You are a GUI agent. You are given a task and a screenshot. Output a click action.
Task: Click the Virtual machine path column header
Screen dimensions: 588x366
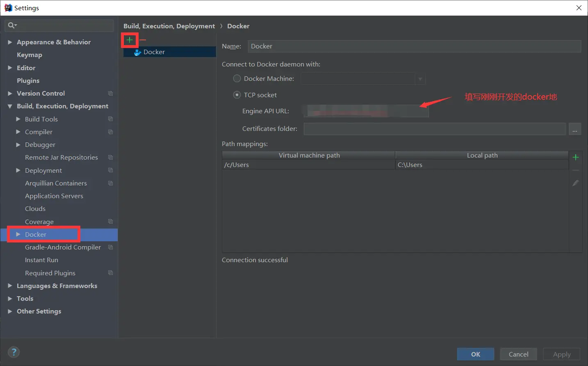(309, 156)
